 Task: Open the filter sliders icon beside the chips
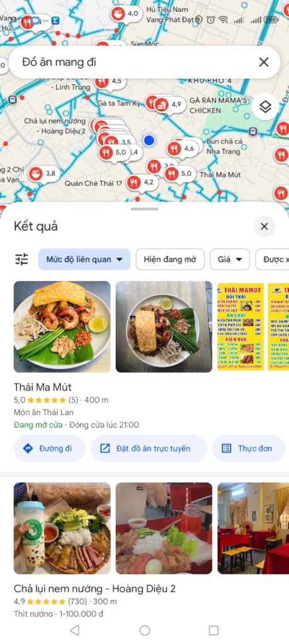coord(22,259)
